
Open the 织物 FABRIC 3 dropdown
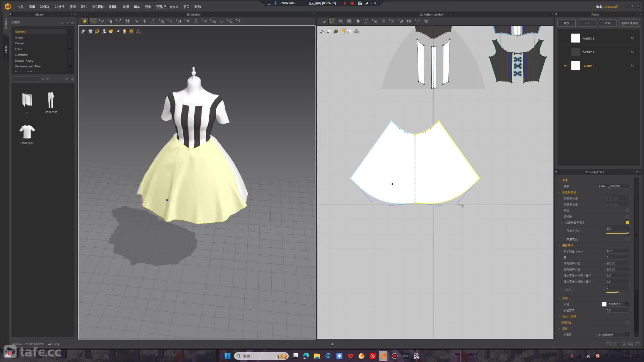point(627,304)
